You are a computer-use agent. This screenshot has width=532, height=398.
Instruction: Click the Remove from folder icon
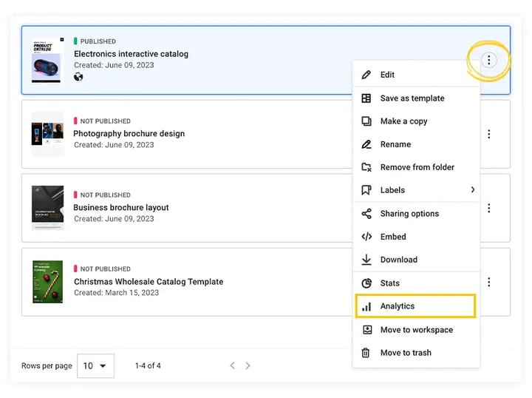pos(366,167)
